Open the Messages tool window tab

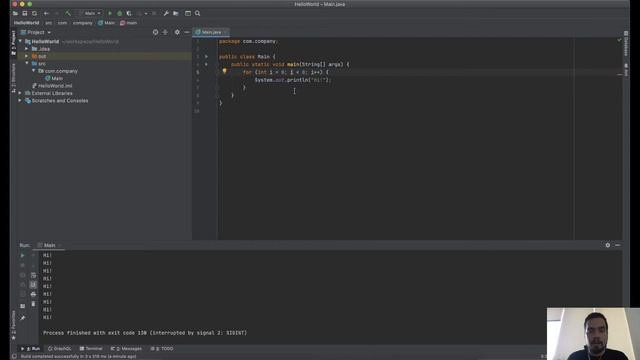coord(127,349)
